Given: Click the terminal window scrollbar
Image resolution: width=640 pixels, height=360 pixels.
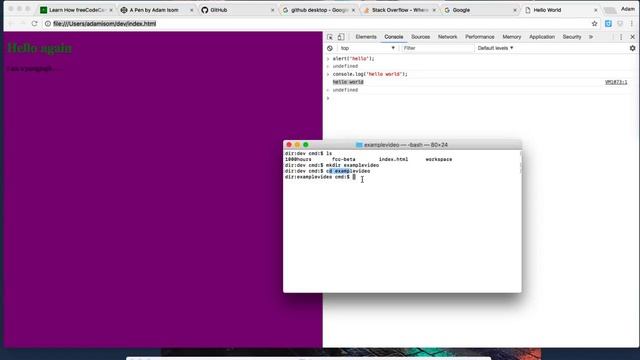Looking at the screenshot, I should coord(520,162).
